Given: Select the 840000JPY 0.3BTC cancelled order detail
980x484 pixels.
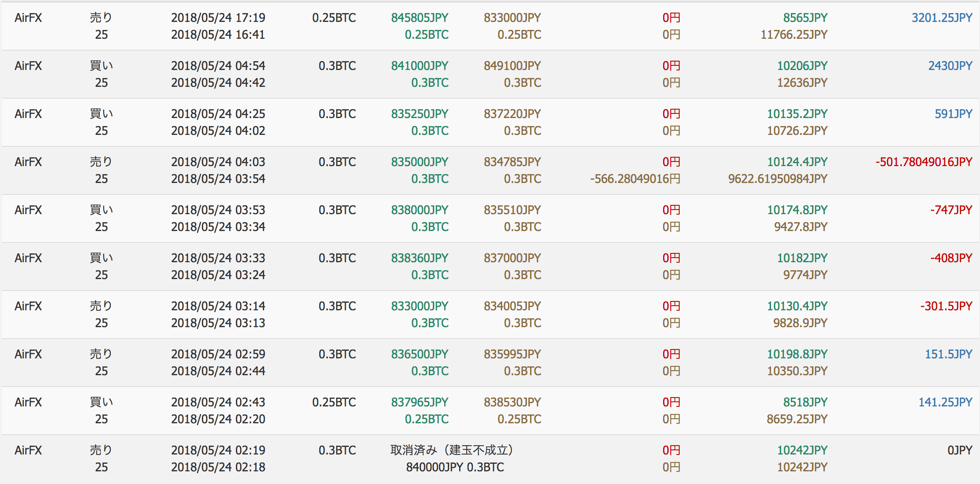Looking at the screenshot, I should coord(455,467).
